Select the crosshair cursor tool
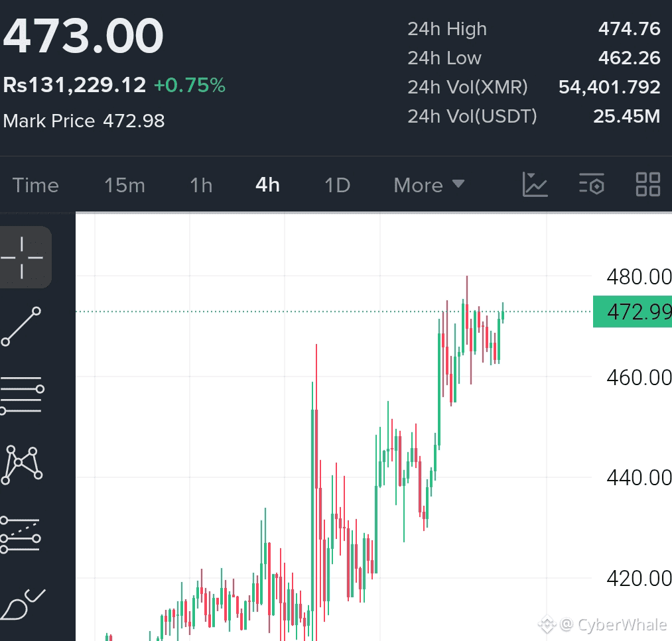This screenshot has width=672, height=641. click(23, 257)
